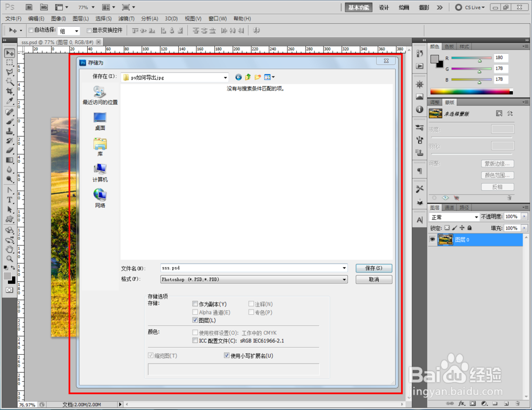Toggle lock all icon in Layers
This screenshot has height=410, width=532.
(470, 227)
